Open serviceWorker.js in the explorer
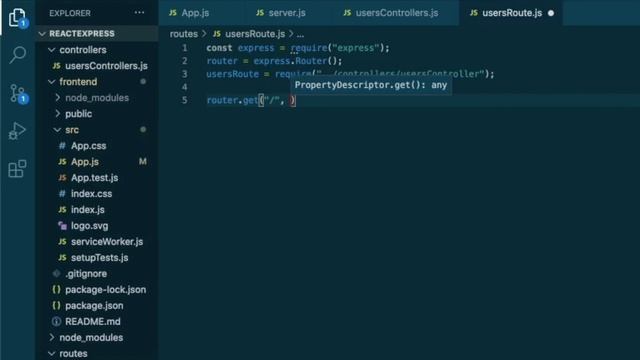Image resolution: width=640 pixels, height=360 pixels. click(x=107, y=242)
